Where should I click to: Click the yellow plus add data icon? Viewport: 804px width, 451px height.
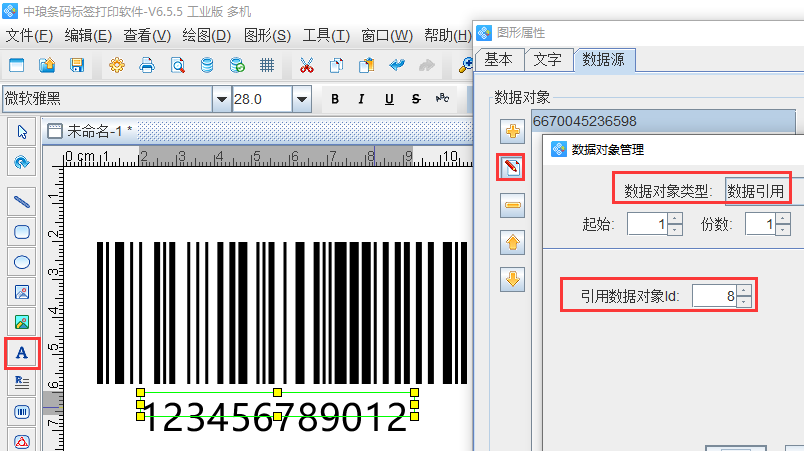pyautogui.click(x=513, y=131)
